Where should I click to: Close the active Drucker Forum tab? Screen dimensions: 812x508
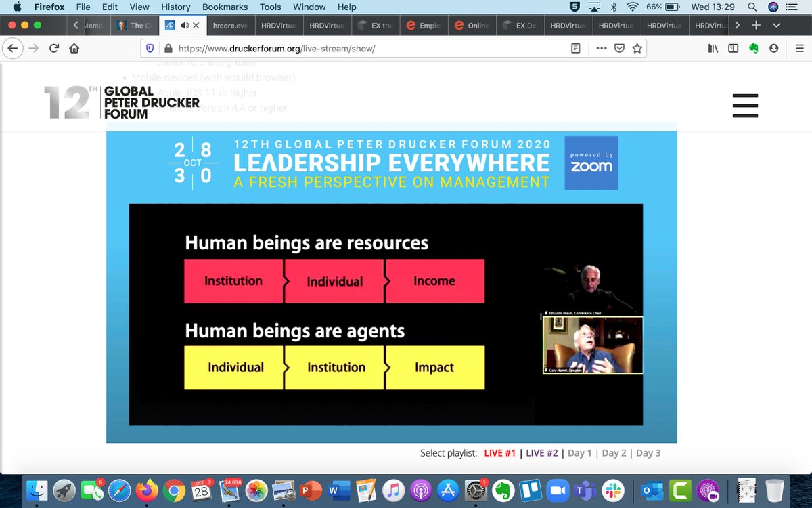pyautogui.click(x=196, y=26)
